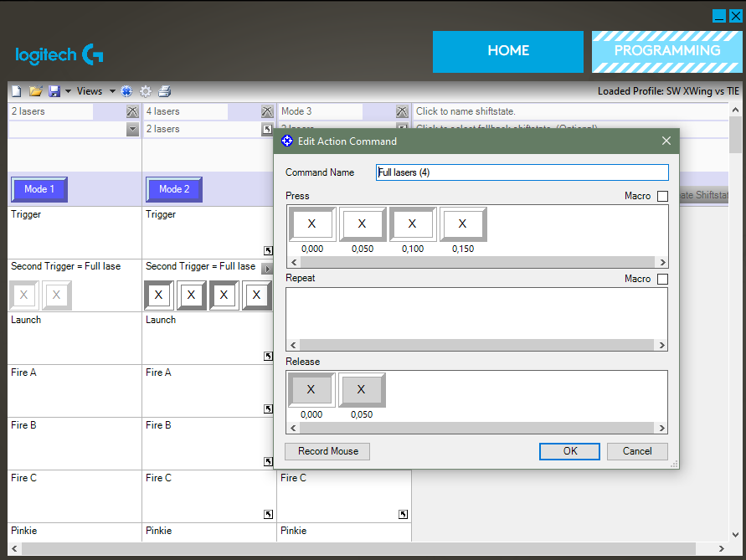
Task: Open a profile with the folder icon
Action: point(36,91)
